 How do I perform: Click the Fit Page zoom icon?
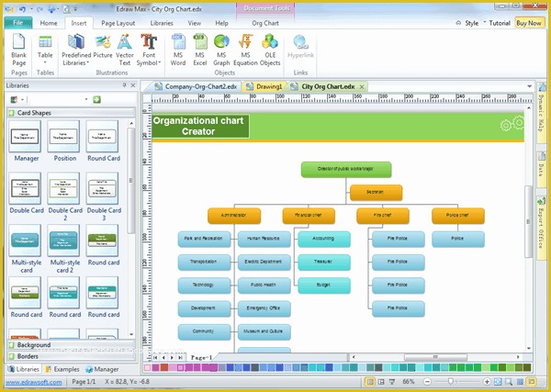[x=498, y=382]
